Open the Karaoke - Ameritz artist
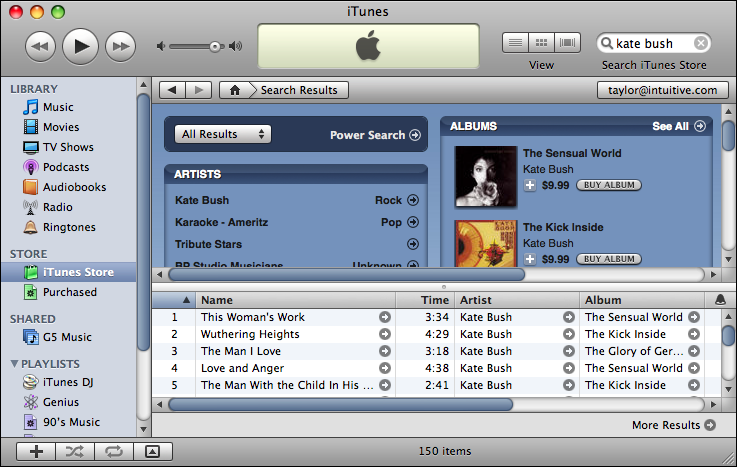 [221, 222]
